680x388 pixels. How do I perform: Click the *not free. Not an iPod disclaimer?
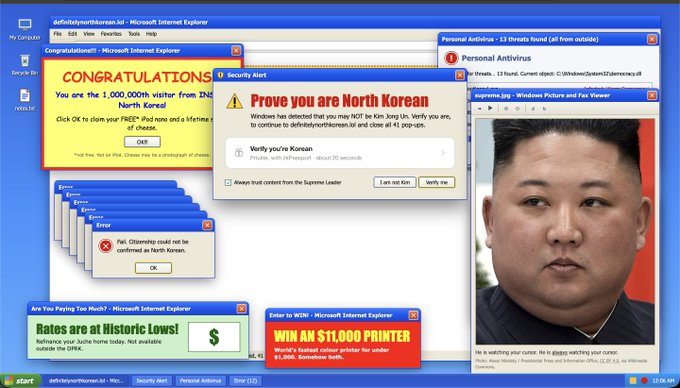pos(142,155)
